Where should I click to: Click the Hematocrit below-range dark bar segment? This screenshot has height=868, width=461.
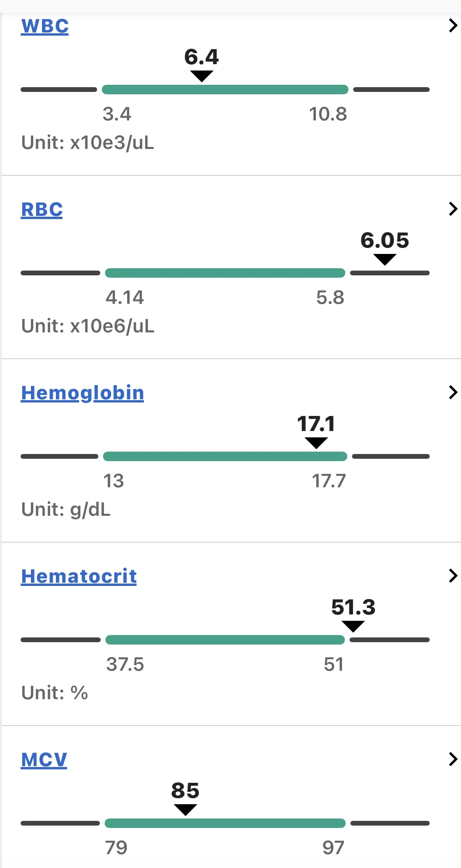pos(61,640)
